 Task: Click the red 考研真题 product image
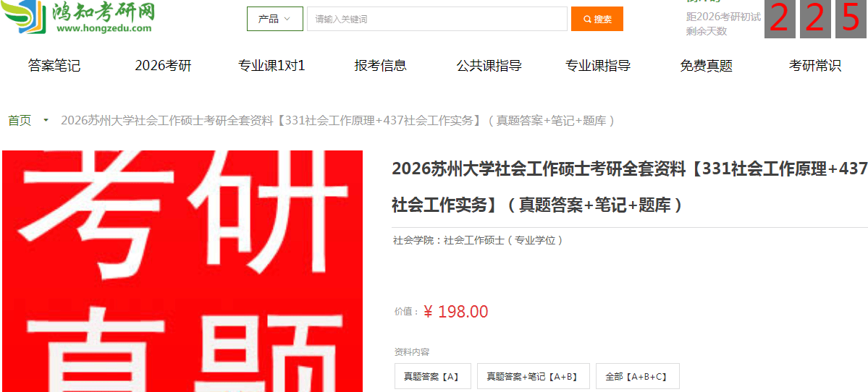(x=182, y=271)
